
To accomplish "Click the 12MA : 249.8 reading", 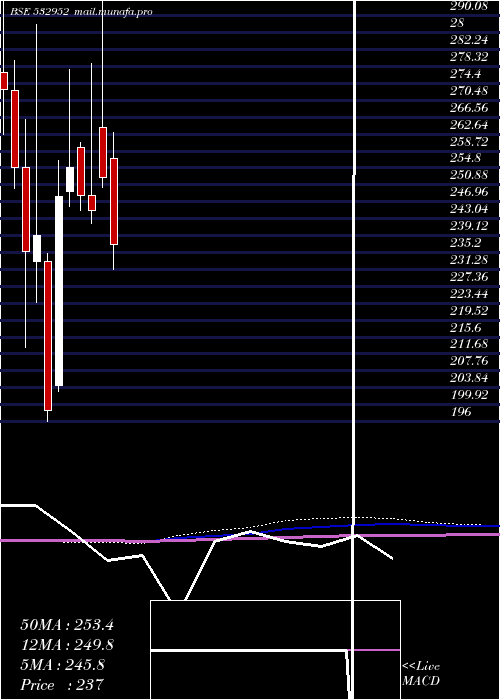I will [x=67, y=645].
